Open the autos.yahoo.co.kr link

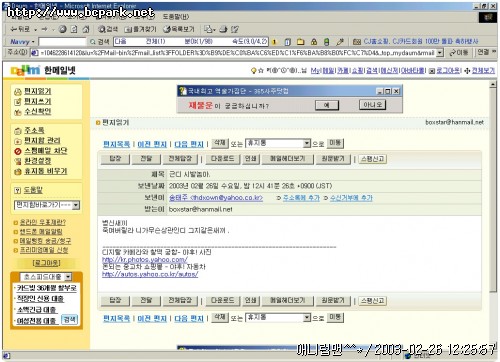point(150,274)
